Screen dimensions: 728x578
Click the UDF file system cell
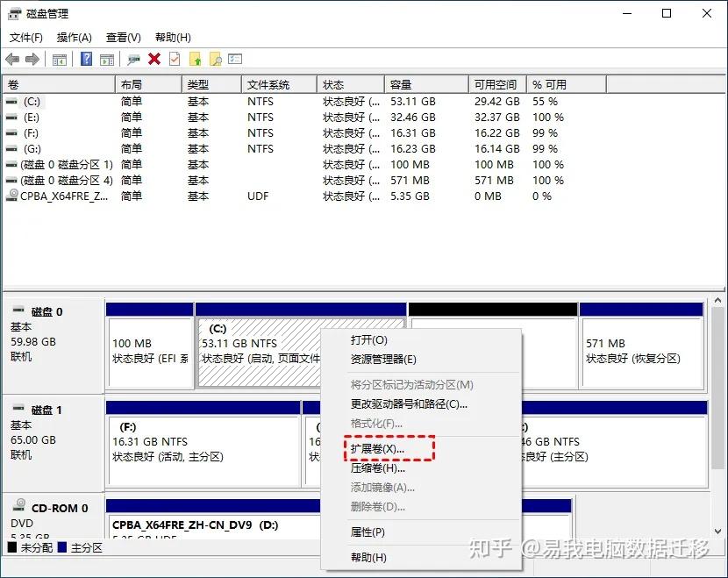point(258,196)
